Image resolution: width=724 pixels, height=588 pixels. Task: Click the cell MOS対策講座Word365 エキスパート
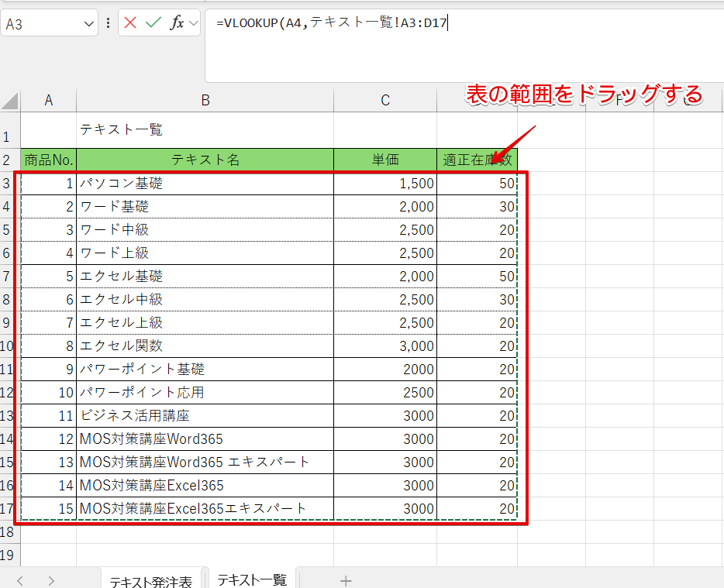tap(205, 462)
